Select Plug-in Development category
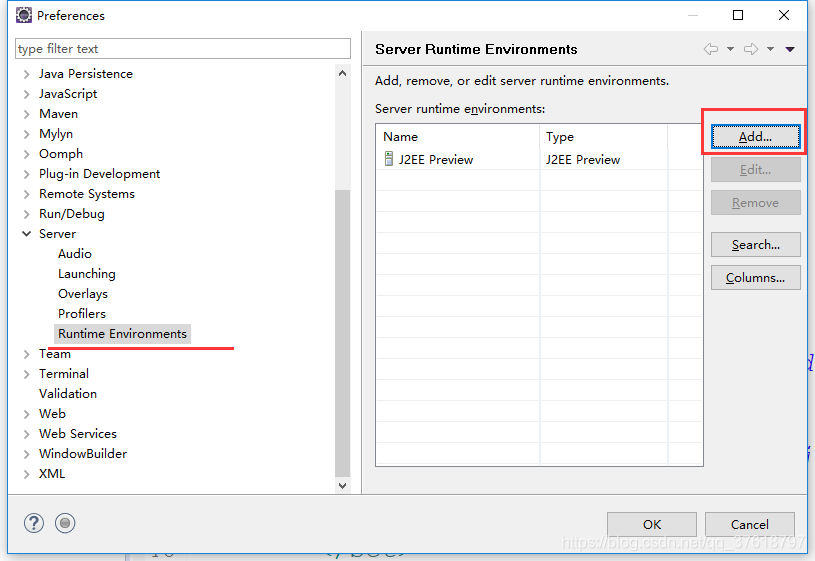This screenshot has height=561, width=815. click(99, 174)
